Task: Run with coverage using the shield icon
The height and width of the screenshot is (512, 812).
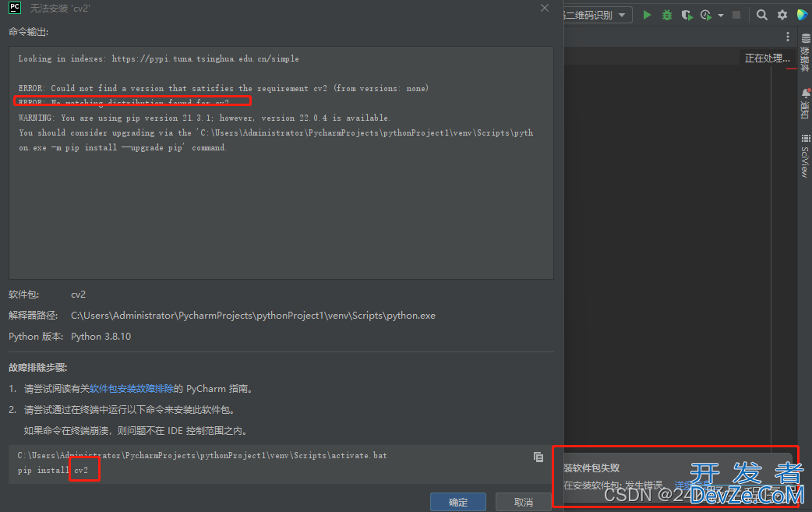Action: pos(687,15)
